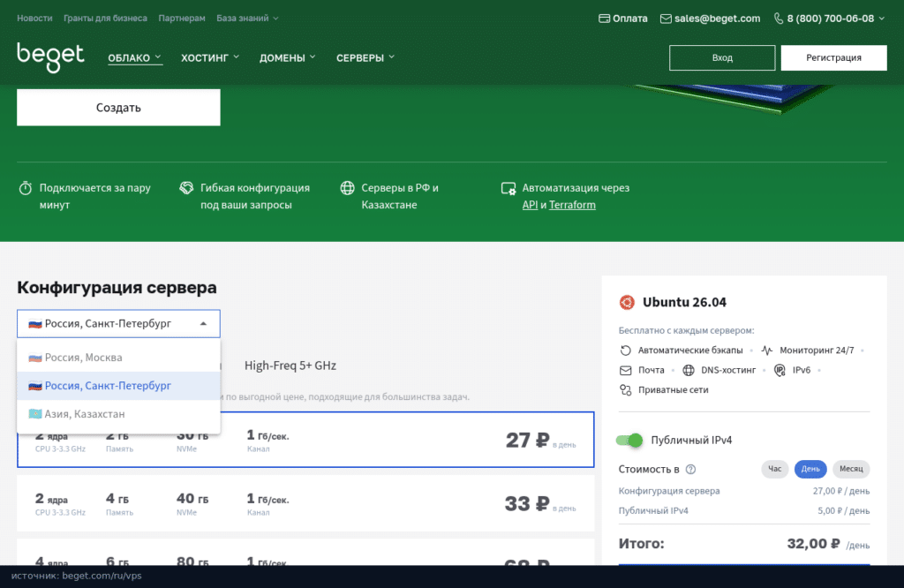904x588 pixels.
Task: Click the Ubuntu 26.04 title
Action: 684,302
